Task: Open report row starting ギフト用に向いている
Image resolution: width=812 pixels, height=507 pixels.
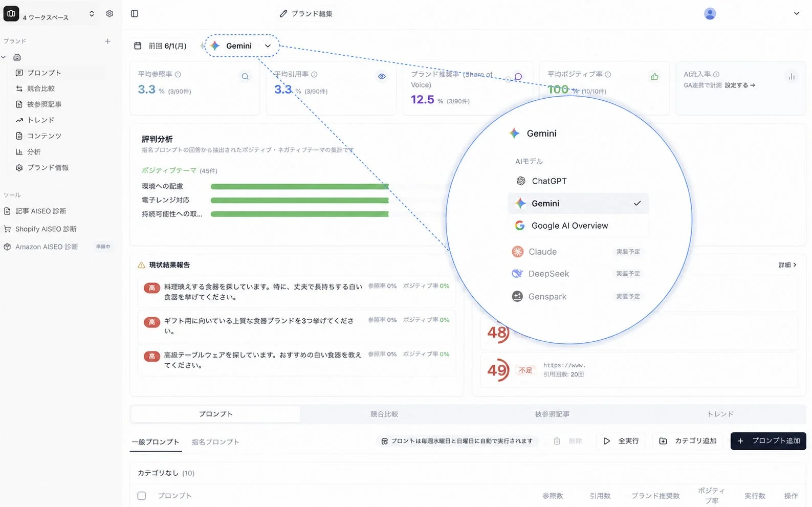Action: coord(297,326)
